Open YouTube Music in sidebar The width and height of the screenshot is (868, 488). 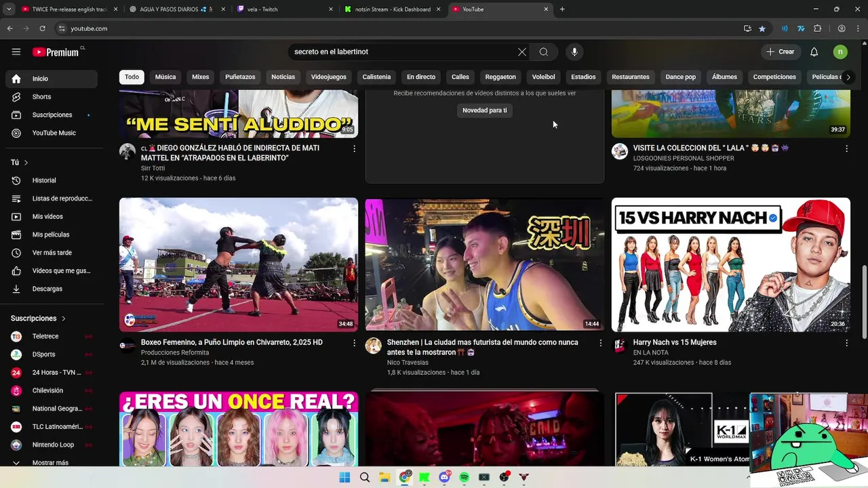52,133
